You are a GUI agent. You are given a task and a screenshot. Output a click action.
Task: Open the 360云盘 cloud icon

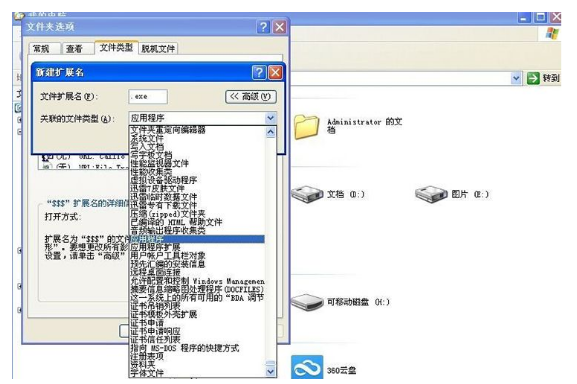click(307, 367)
